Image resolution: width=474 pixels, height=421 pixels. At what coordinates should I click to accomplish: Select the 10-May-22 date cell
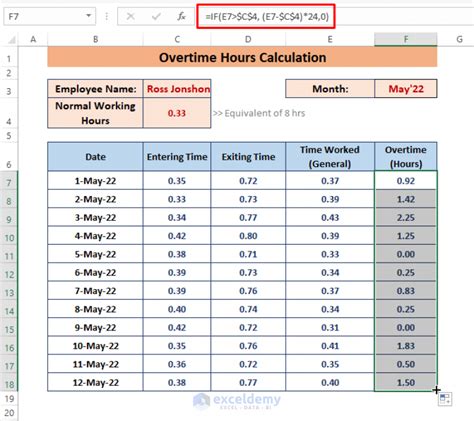[x=95, y=346]
